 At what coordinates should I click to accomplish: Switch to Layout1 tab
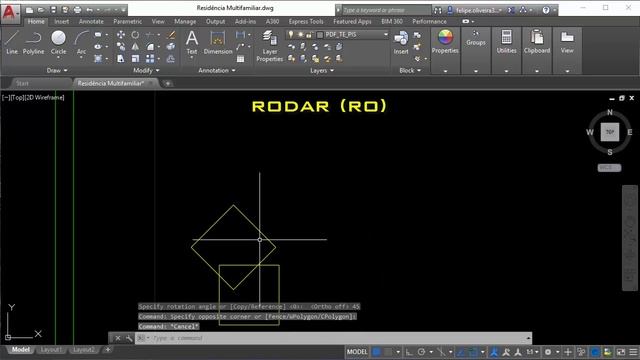[51, 350]
